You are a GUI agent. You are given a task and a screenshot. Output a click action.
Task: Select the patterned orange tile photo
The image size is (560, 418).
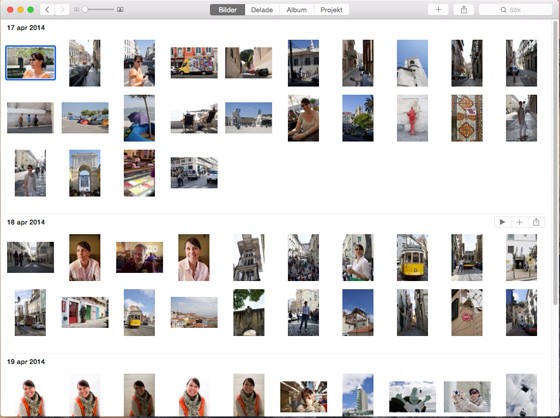point(467,118)
